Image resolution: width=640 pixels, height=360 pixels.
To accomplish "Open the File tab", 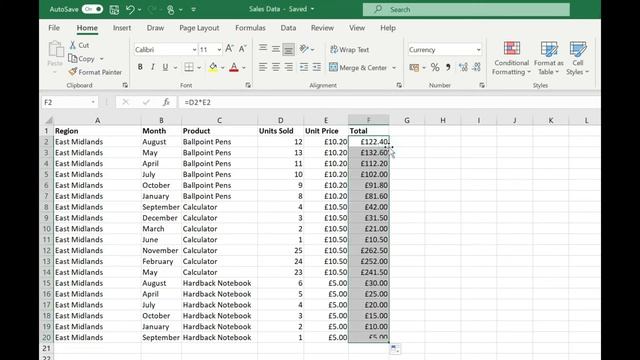I will (x=54, y=28).
